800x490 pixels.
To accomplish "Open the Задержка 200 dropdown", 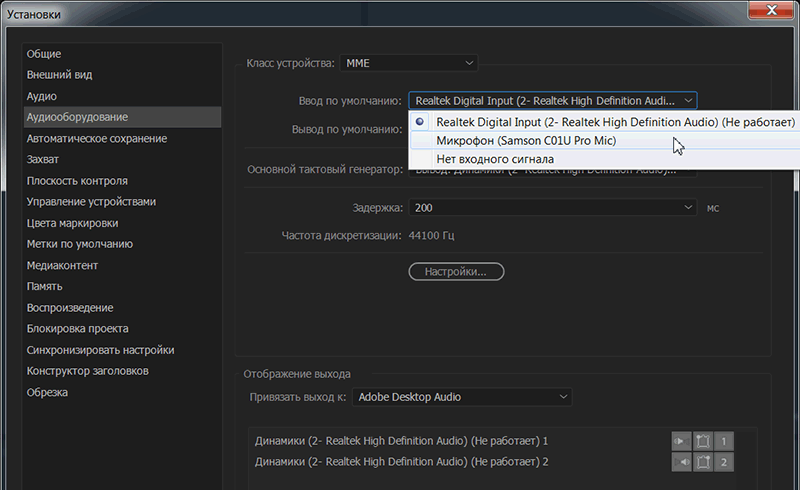I will click(553, 208).
